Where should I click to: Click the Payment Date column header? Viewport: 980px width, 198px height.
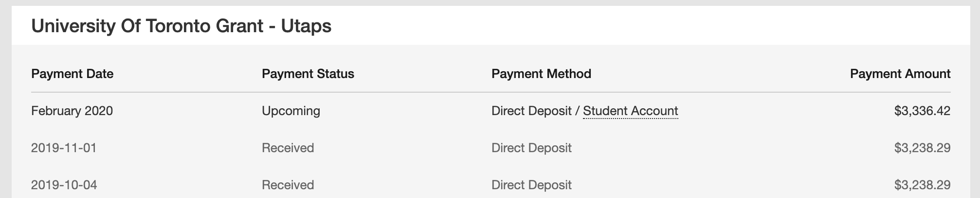tap(72, 74)
